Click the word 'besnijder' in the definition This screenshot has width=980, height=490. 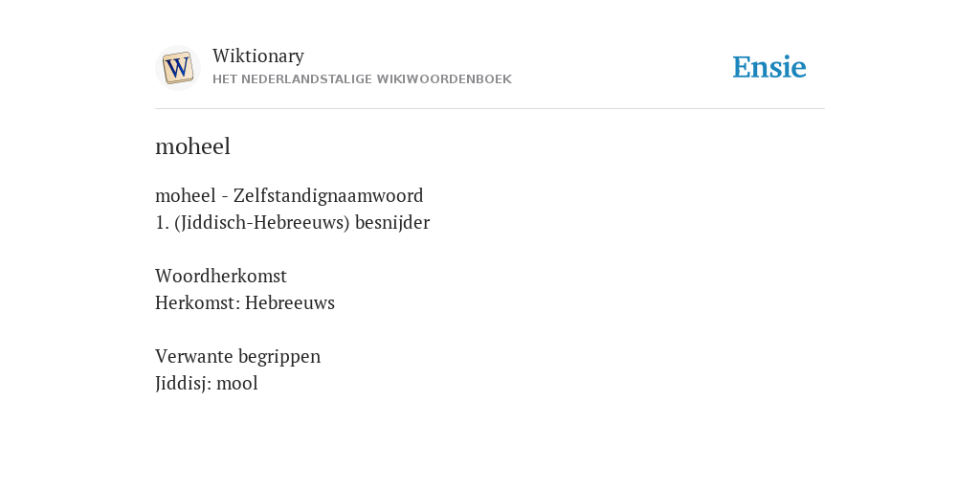392,222
